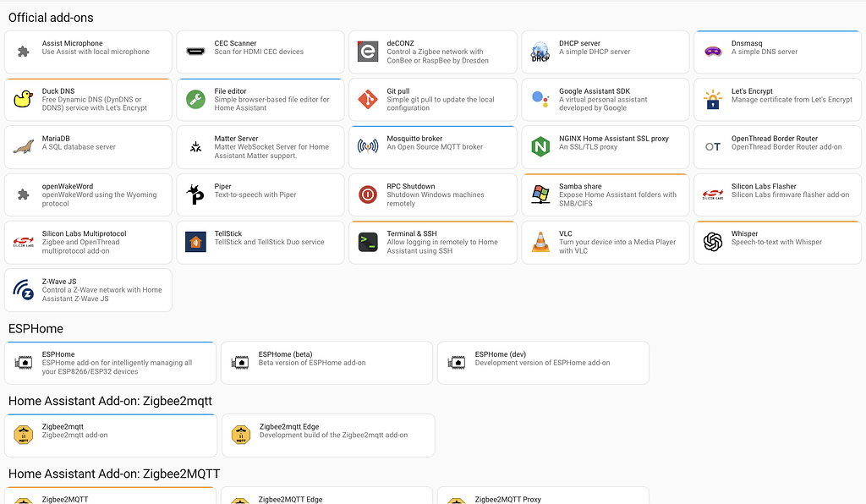This screenshot has width=866, height=504.
Task: Select the Terminal & SSH card
Action: coord(432,242)
